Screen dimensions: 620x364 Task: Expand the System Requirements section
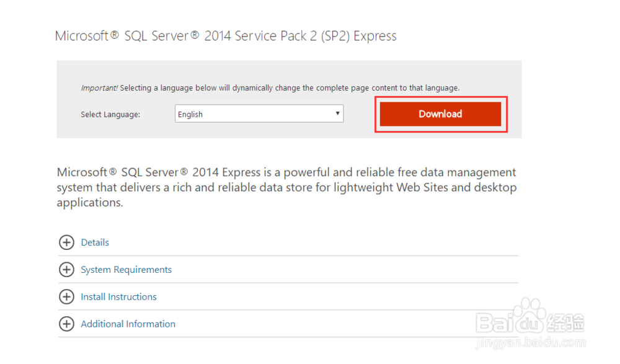[126, 270]
